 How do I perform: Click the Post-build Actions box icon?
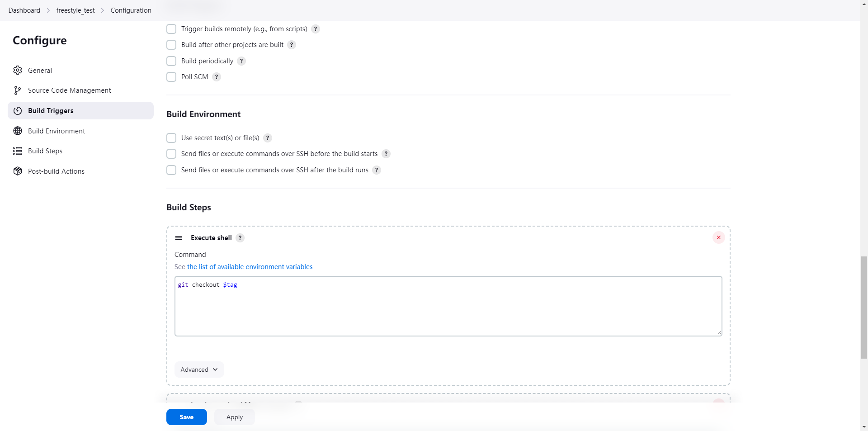(18, 171)
